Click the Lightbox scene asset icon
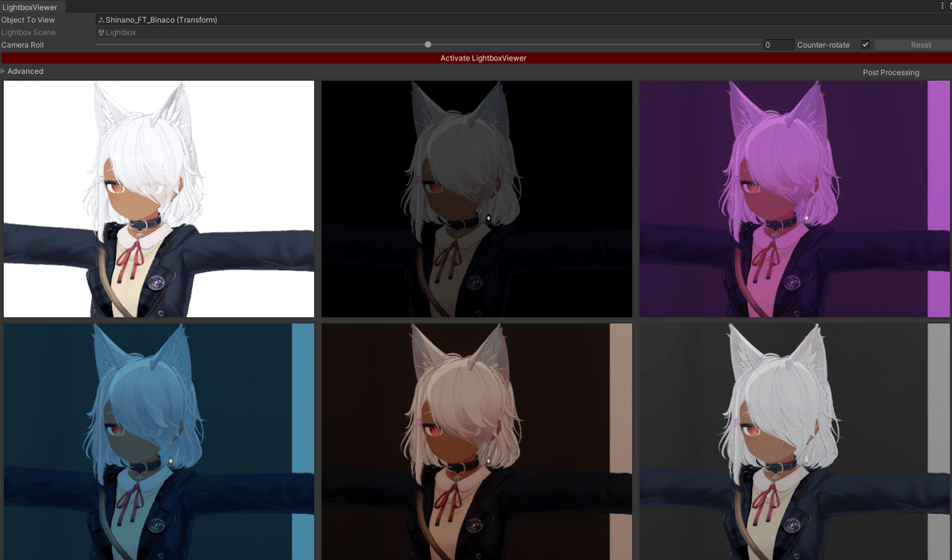952x560 pixels. (100, 33)
